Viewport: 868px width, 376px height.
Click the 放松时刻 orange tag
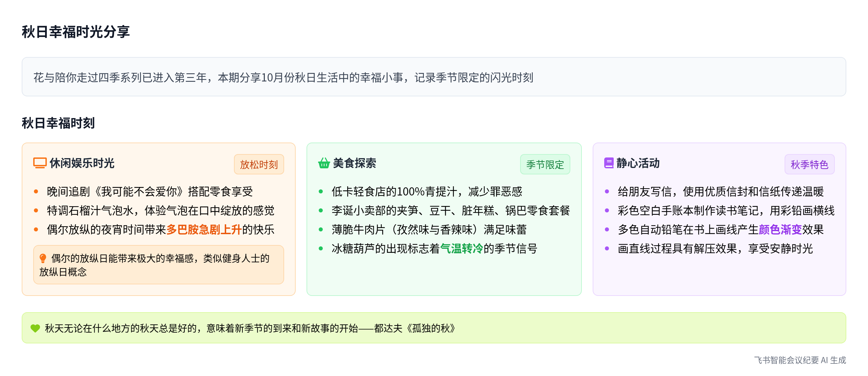tap(259, 165)
